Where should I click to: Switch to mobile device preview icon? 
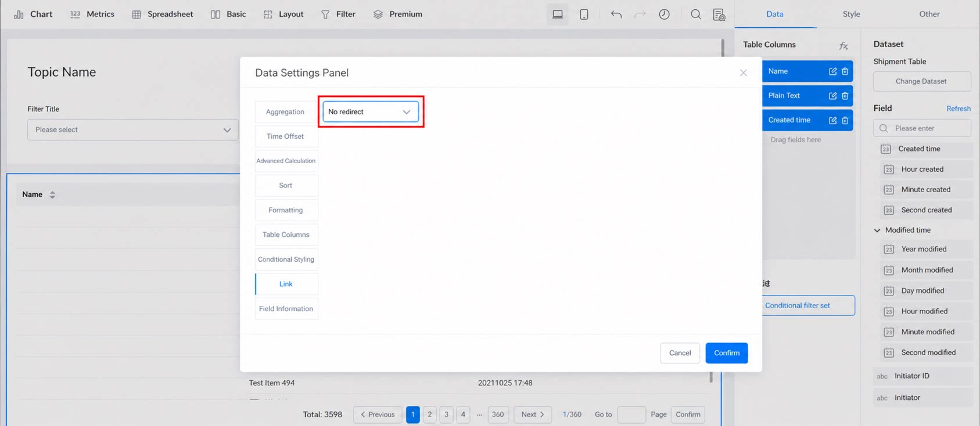point(584,14)
